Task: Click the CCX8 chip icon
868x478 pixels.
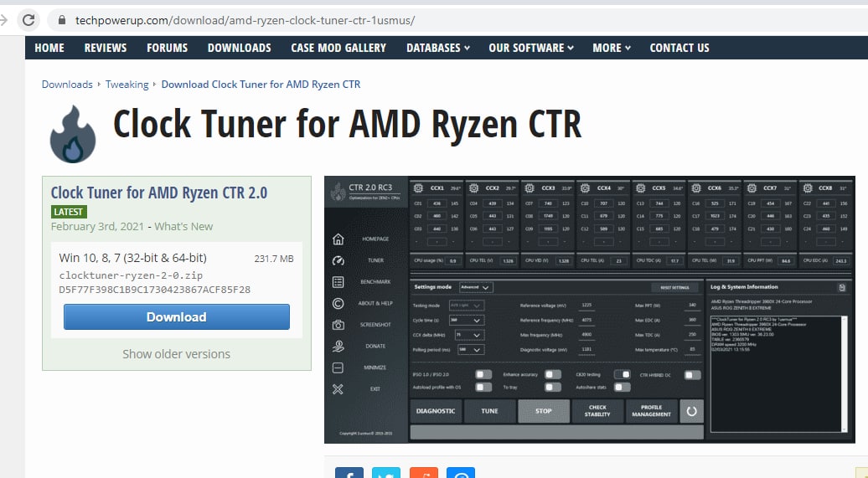Action: (x=807, y=188)
